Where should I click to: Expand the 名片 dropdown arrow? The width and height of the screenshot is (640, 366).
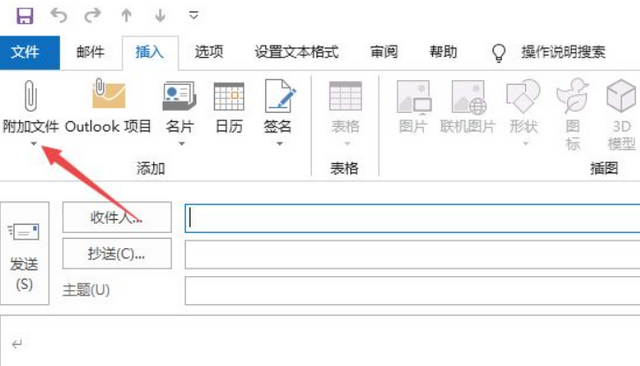182,144
